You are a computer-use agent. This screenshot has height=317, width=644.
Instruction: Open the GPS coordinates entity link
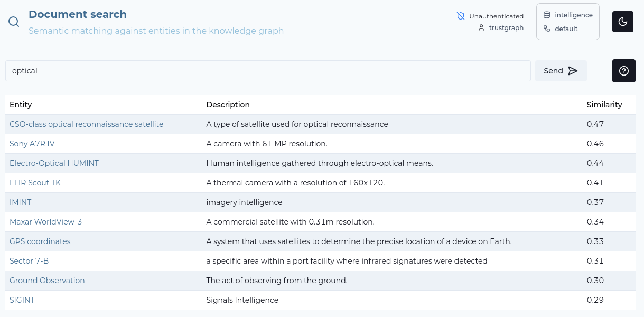point(40,241)
